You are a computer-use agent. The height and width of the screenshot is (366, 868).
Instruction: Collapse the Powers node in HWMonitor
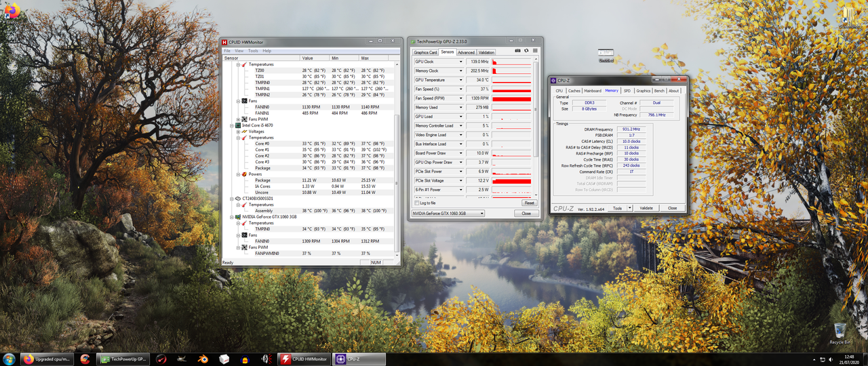tap(238, 174)
